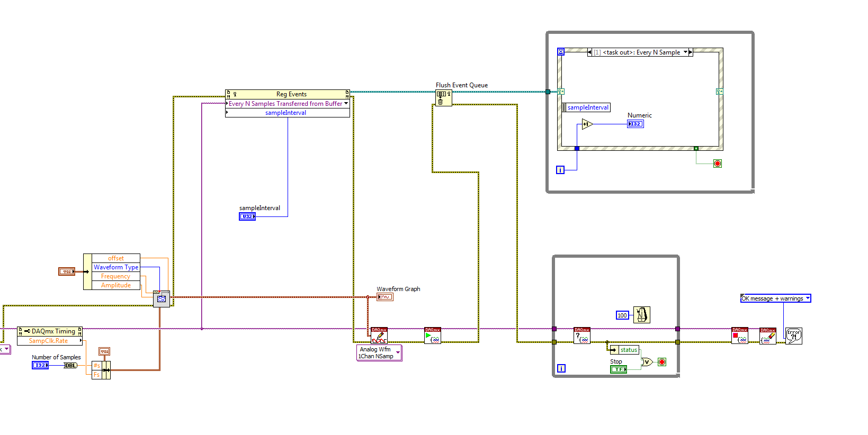Select the Amplitude element in unbundle
Viewport: 868px width, 435px height.
116,285
